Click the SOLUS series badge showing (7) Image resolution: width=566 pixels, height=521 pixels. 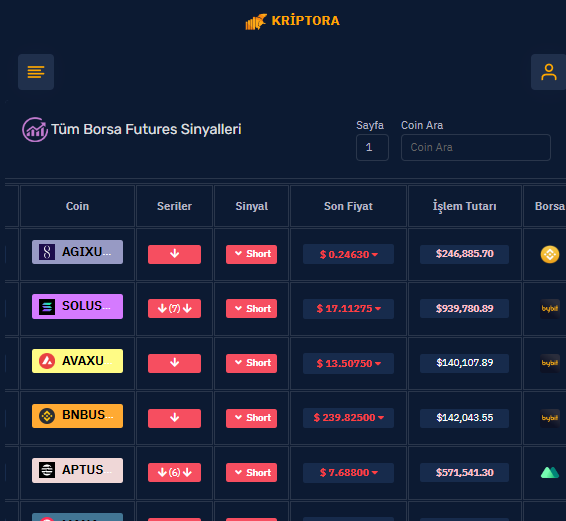(x=174, y=308)
